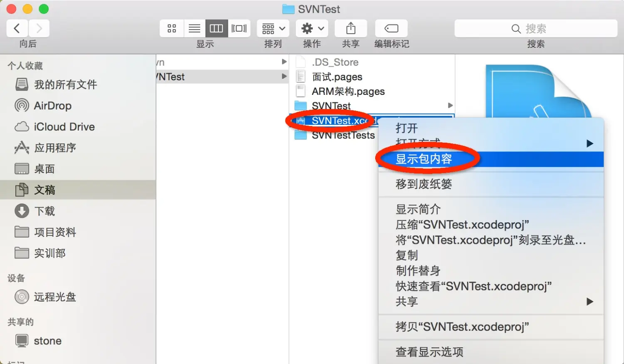Click the Xcode project preview thumbnail
Screen dimensions: 624x364
[x=539, y=91]
